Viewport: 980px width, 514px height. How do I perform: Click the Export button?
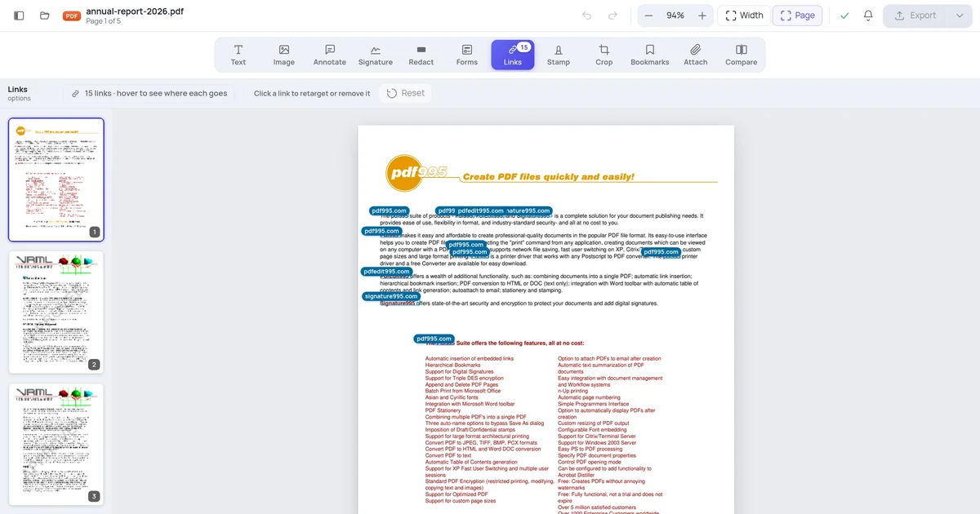(x=915, y=16)
